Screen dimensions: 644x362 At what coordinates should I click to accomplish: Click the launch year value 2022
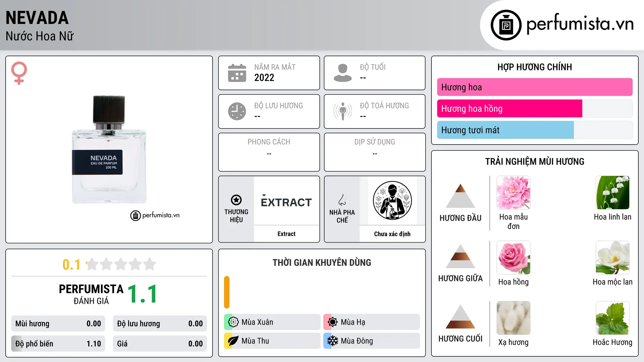tap(264, 78)
